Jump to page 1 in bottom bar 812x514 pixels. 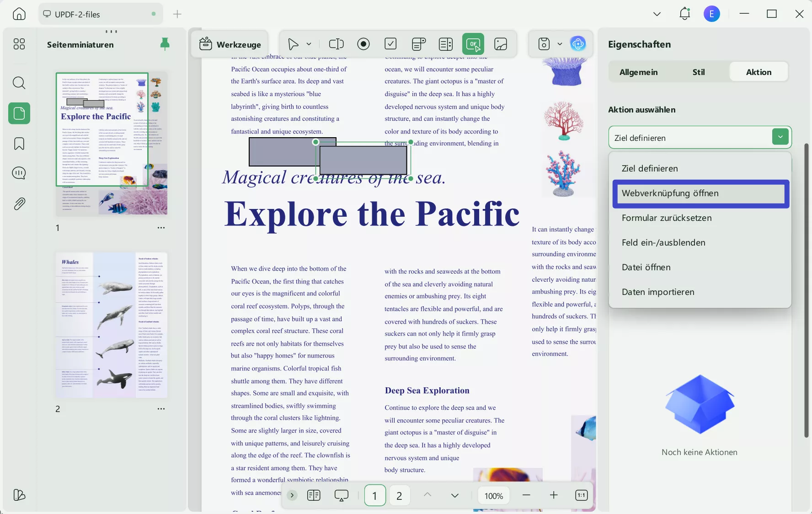[x=375, y=495]
